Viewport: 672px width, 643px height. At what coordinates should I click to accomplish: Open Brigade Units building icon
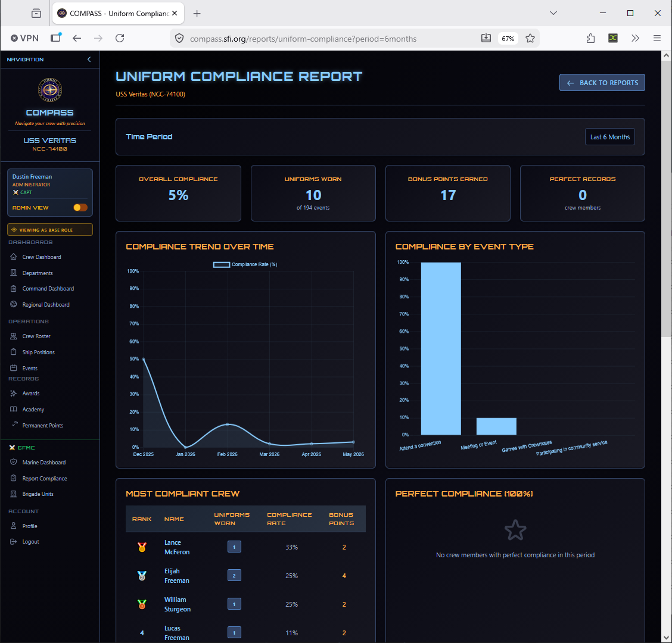(x=14, y=494)
